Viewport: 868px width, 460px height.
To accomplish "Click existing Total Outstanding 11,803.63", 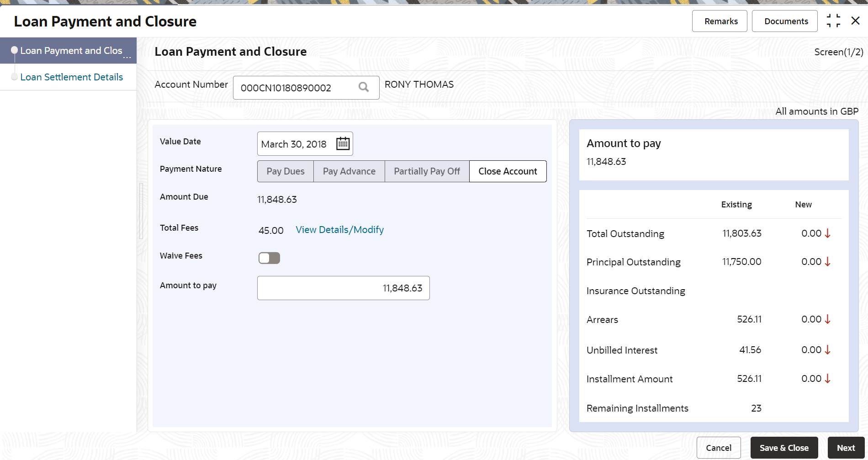I will (x=742, y=233).
